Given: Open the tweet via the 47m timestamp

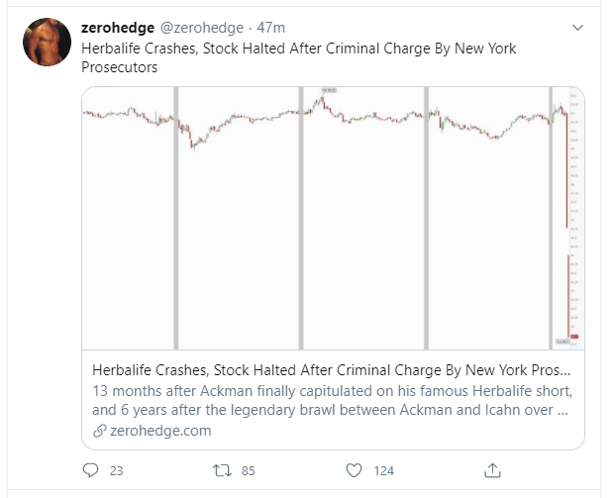Looking at the screenshot, I should click(271, 27).
